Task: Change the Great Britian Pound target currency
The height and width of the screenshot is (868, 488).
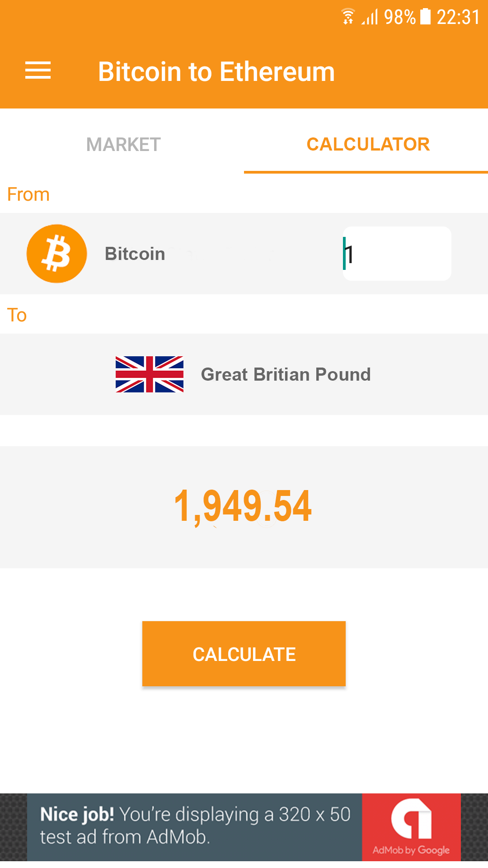Action: (286, 374)
